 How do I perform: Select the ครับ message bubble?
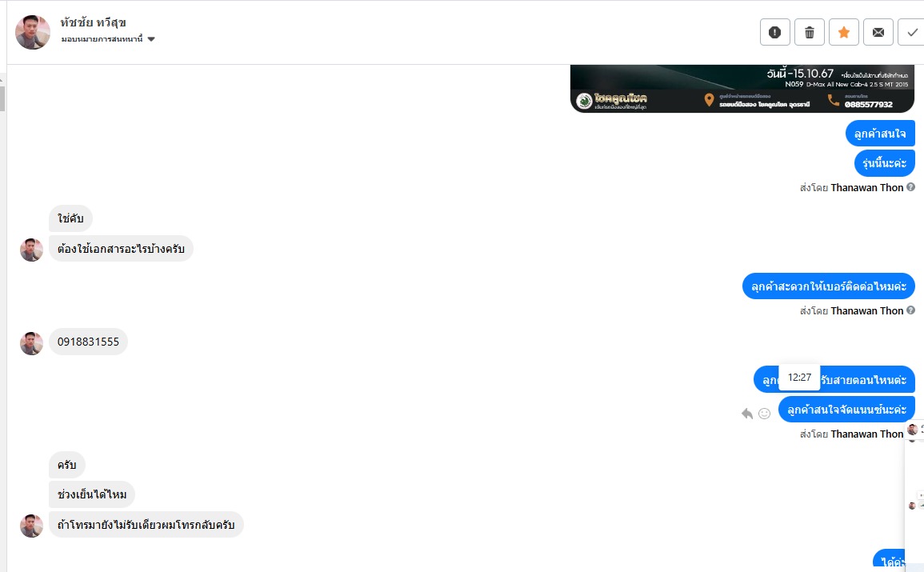[x=66, y=465]
